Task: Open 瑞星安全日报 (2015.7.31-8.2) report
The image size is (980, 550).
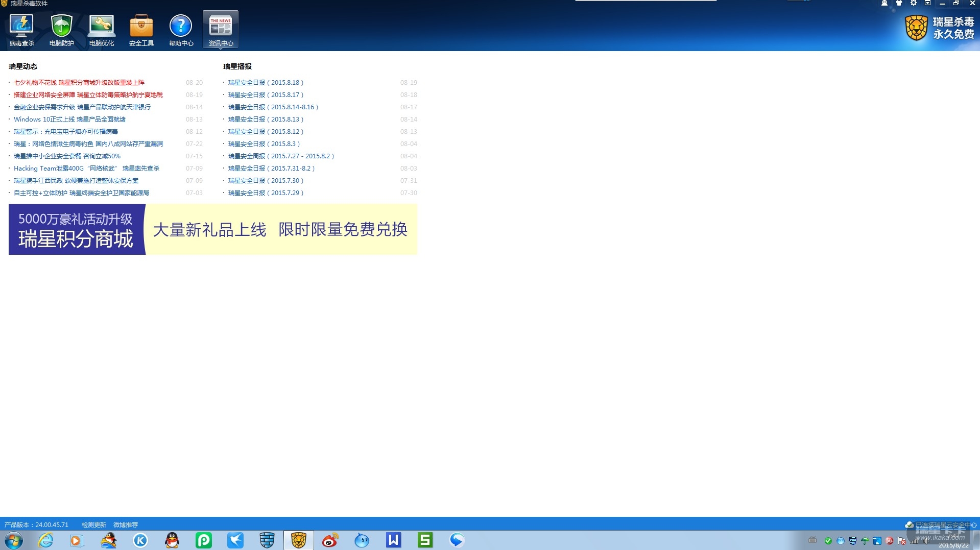Action: click(271, 169)
